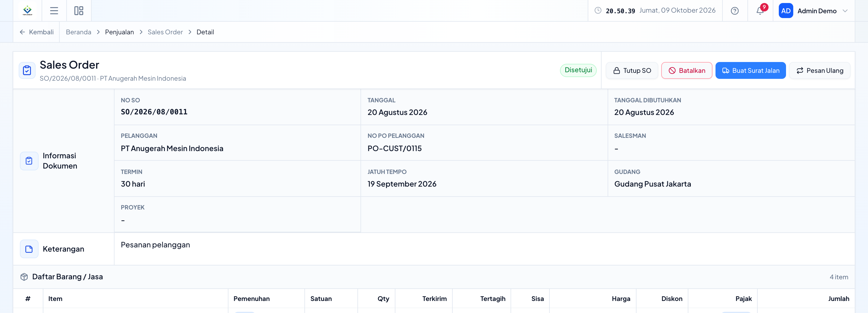Navigate to Sales Order breadcrumb
This screenshot has height=313, width=868.
165,32
